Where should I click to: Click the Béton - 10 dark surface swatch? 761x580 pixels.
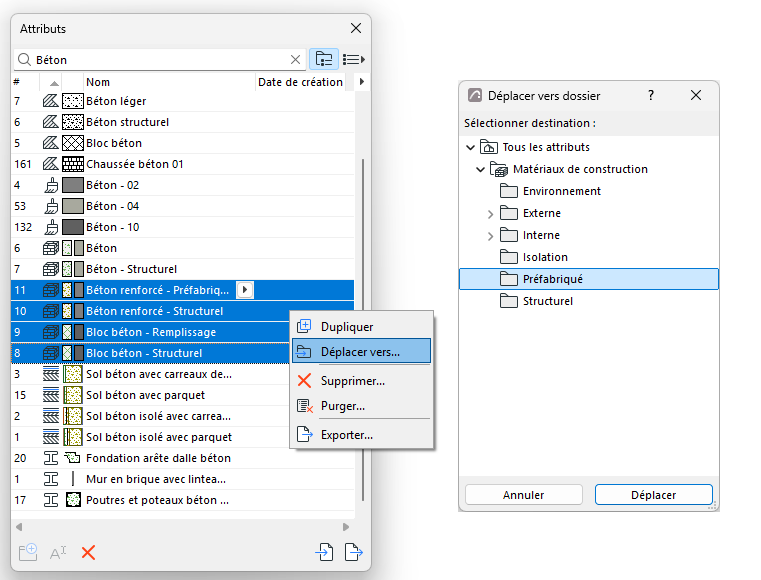pyautogui.click(x=73, y=227)
